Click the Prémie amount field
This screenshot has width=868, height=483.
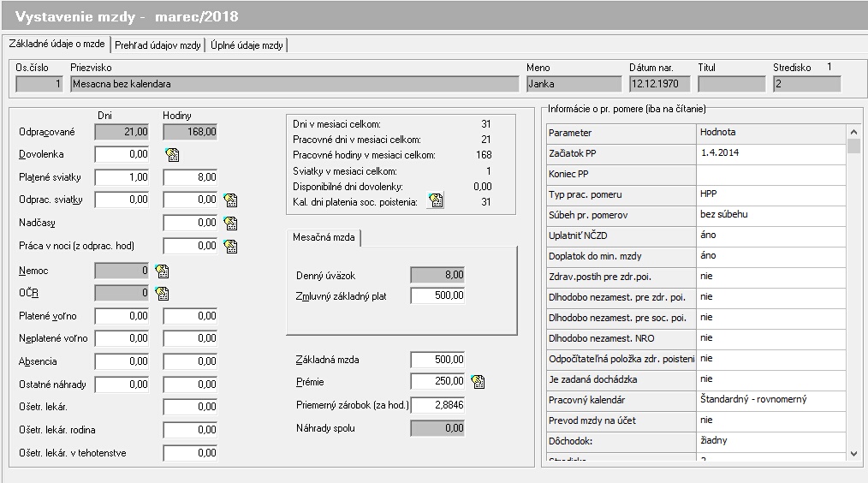(438, 381)
